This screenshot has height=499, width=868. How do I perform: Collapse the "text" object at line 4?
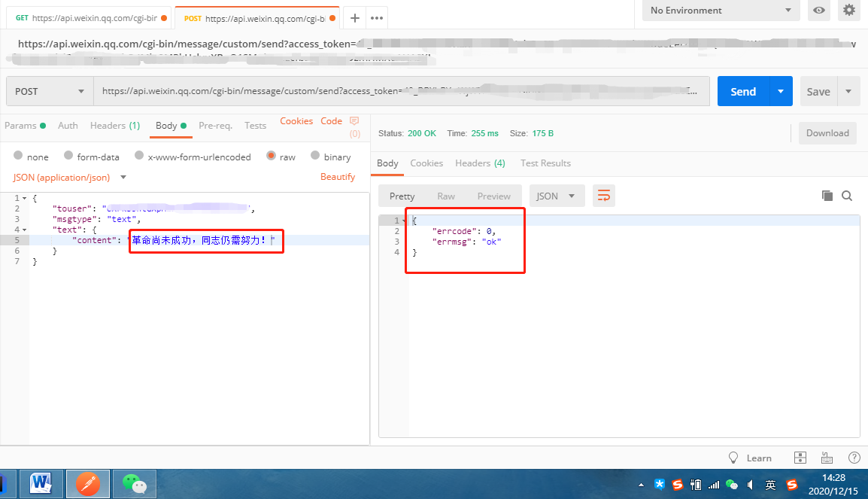click(24, 230)
